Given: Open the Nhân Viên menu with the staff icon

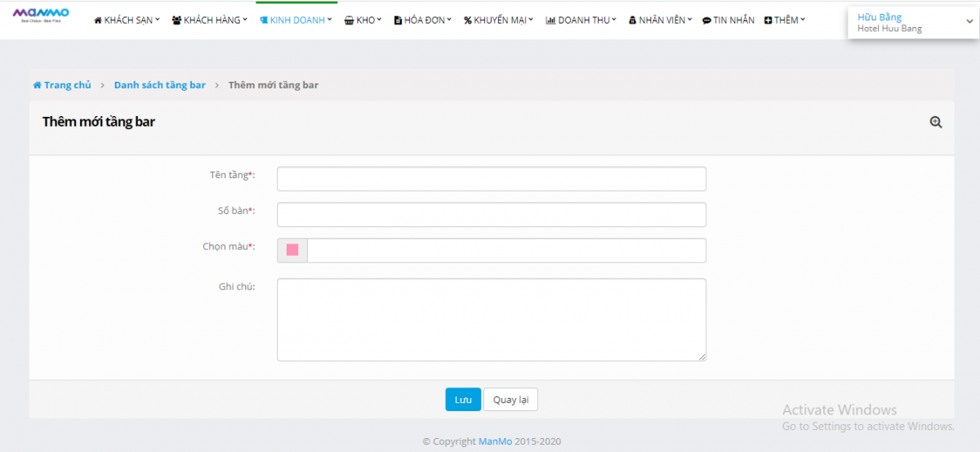Looking at the screenshot, I should coord(660,20).
